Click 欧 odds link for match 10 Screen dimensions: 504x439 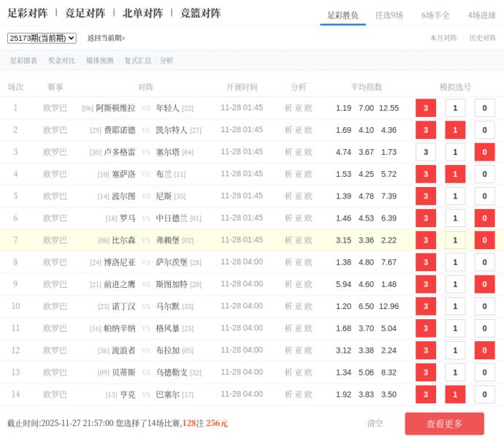click(x=308, y=306)
